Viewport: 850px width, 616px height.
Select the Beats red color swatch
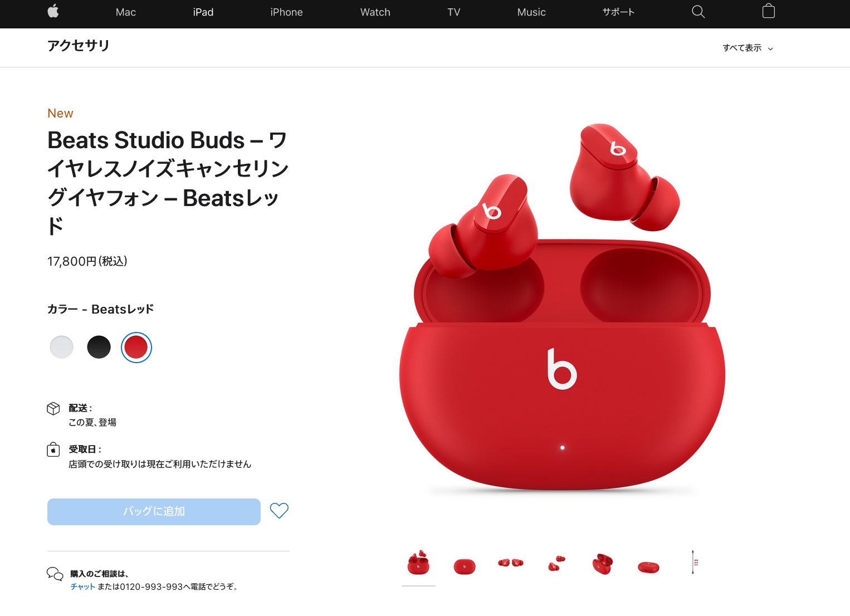(136, 348)
